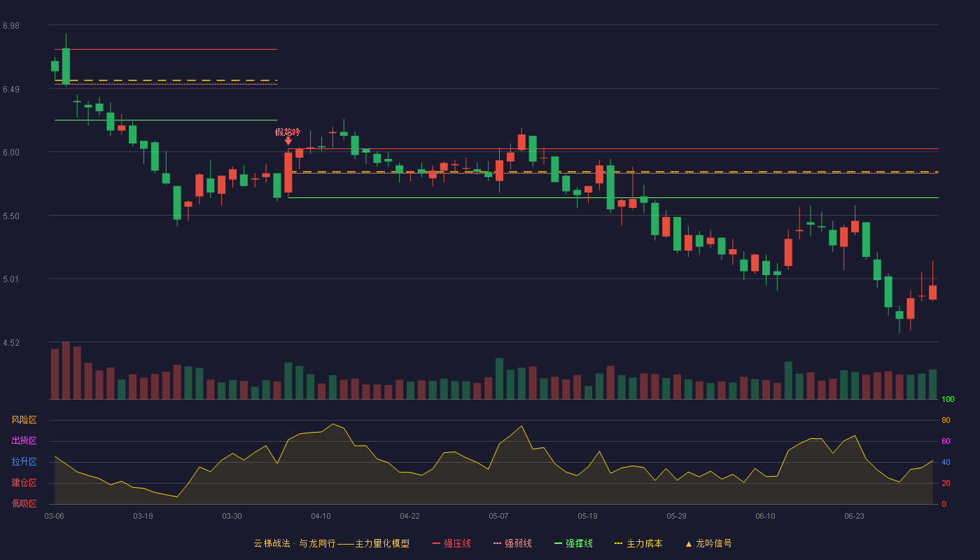Click the red 20 indicator scale value

pos(946,483)
